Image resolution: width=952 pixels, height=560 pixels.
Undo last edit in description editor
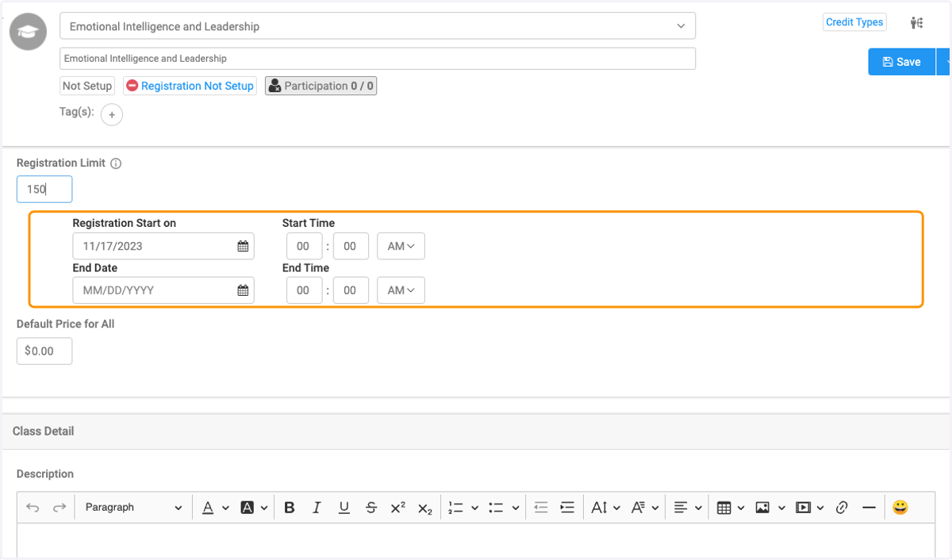pyautogui.click(x=33, y=508)
